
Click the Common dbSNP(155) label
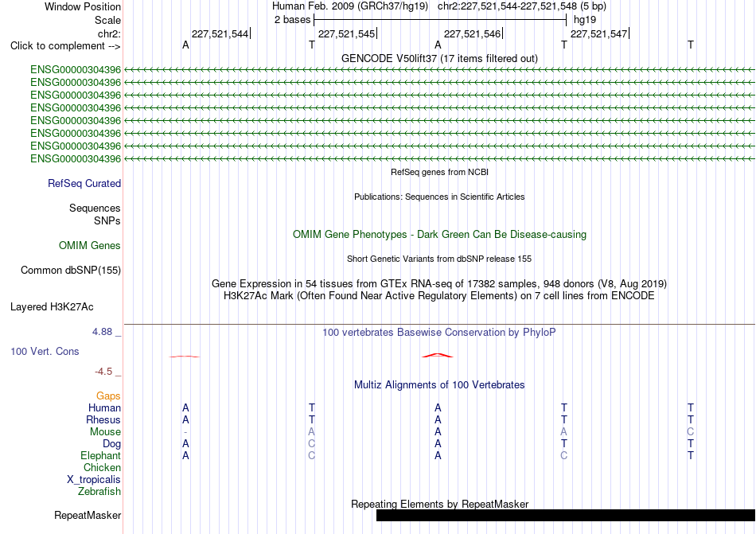(x=71, y=271)
